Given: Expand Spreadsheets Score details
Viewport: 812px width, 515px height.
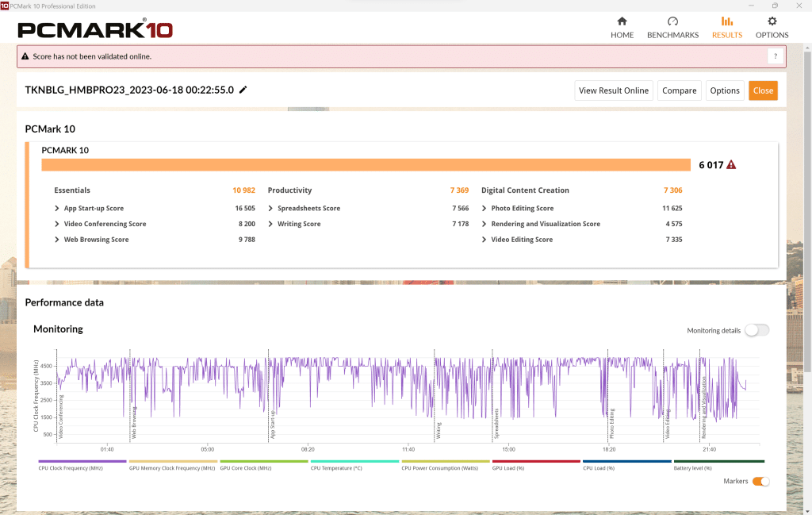Looking at the screenshot, I should [270, 208].
